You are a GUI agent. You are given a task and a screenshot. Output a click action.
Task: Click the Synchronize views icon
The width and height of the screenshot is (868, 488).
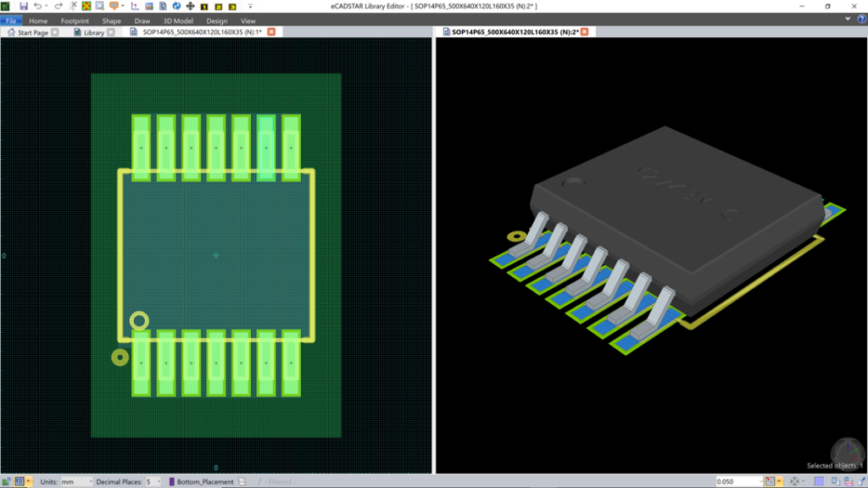click(x=176, y=7)
